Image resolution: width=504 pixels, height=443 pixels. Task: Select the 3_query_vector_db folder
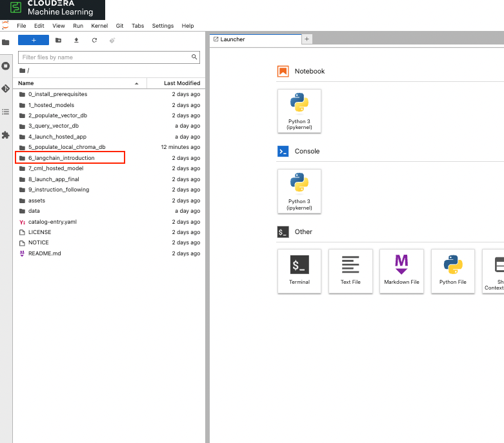point(109,126)
